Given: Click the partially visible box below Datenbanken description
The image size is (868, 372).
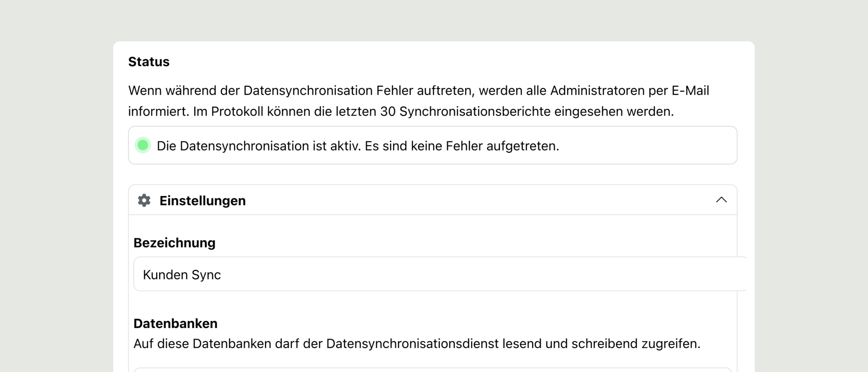Looking at the screenshot, I should [433, 370].
